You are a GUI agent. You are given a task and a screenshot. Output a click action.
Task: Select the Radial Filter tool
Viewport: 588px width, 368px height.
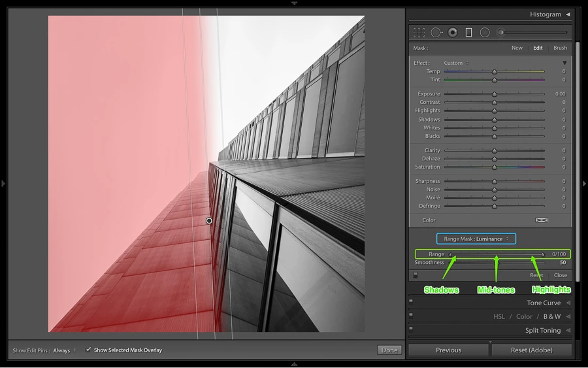485,33
